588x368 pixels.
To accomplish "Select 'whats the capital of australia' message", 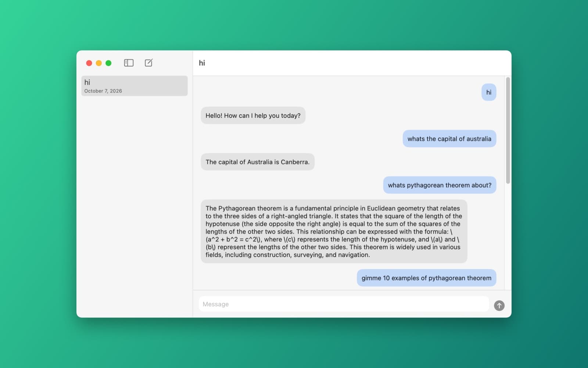I will point(449,139).
